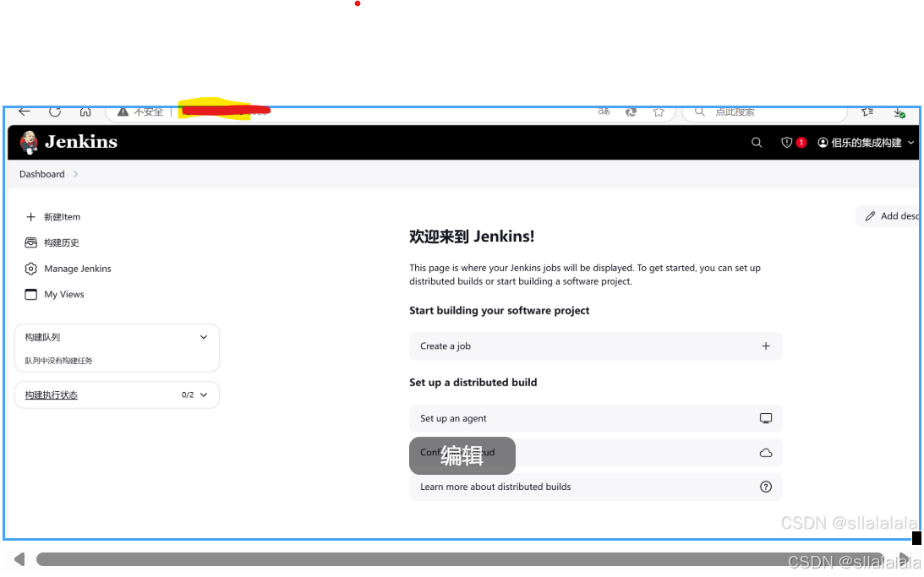This screenshot has height=577, width=924.
Task: Open security warnings shield icon
Action: coord(787,143)
